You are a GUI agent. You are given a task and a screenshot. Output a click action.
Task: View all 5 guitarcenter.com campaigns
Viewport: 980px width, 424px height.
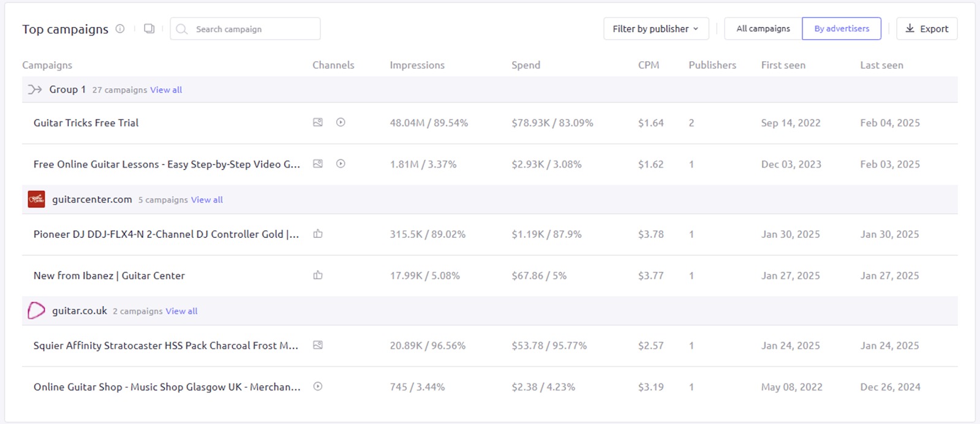point(206,200)
